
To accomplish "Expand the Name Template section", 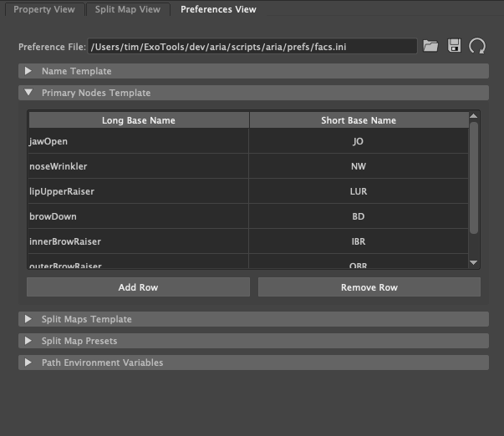I will [253, 71].
